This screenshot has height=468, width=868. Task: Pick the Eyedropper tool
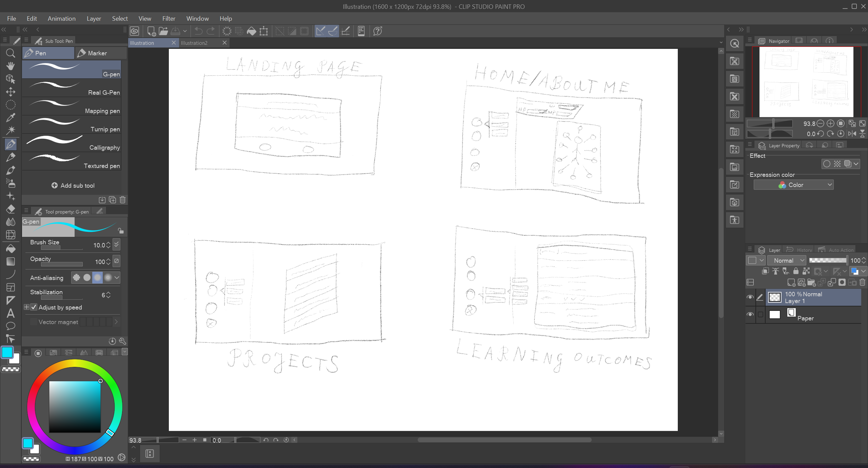click(11, 117)
